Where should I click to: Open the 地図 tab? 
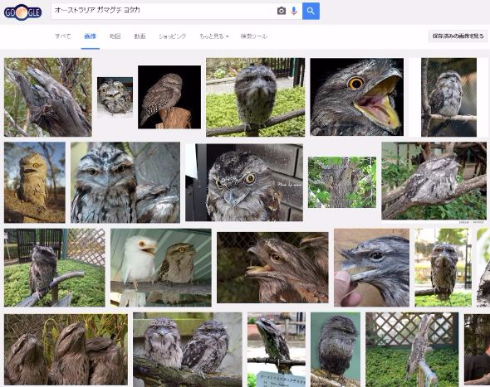[x=115, y=36]
